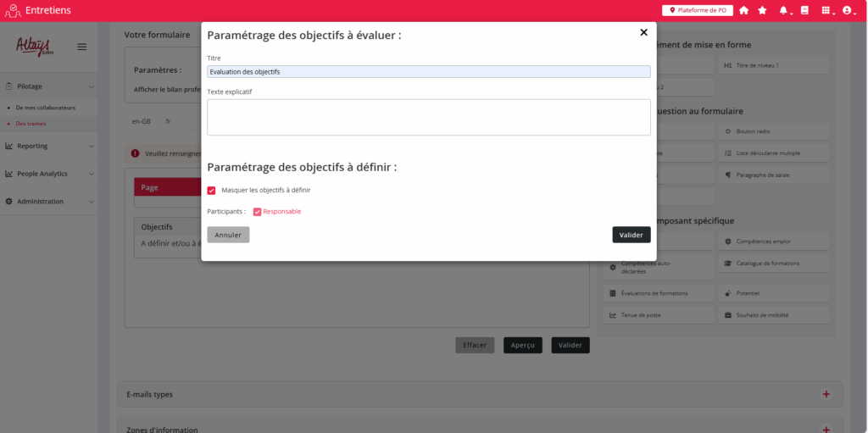Select the 'Des trames' menu item
This screenshot has height=433, width=868.
coord(31,124)
